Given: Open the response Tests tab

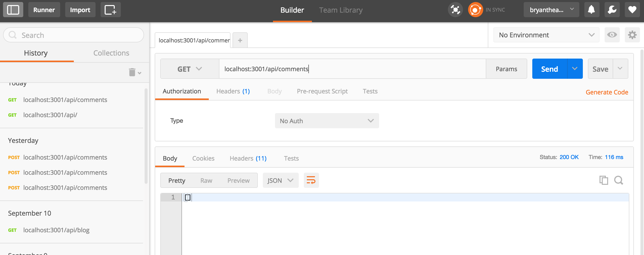Looking at the screenshot, I should 291,158.
